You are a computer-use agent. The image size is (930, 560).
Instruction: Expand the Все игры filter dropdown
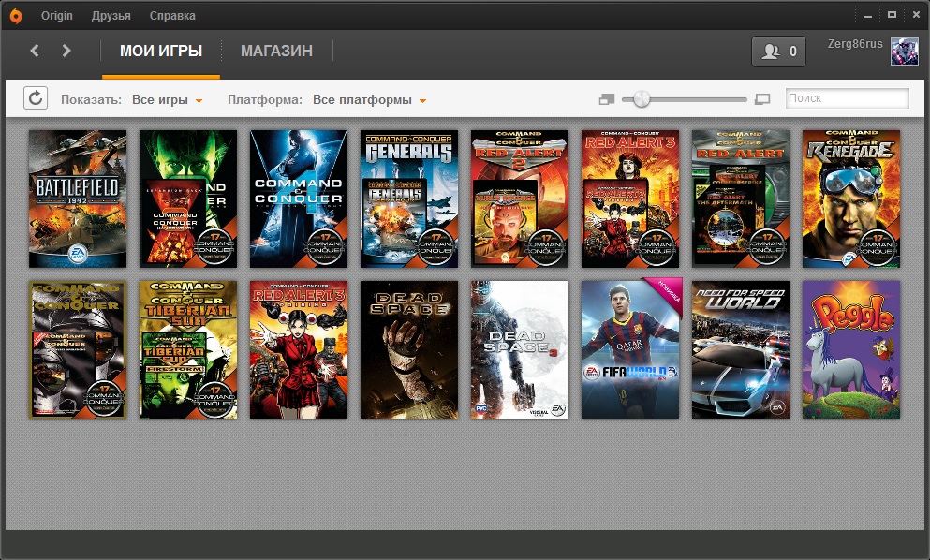(168, 99)
